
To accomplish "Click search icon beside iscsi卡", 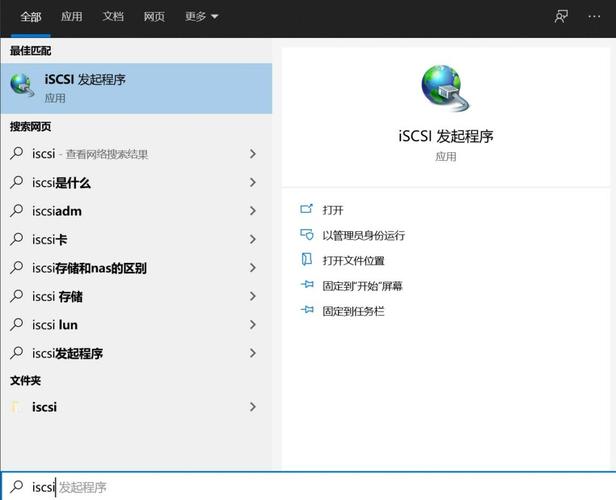I will coord(16,239).
